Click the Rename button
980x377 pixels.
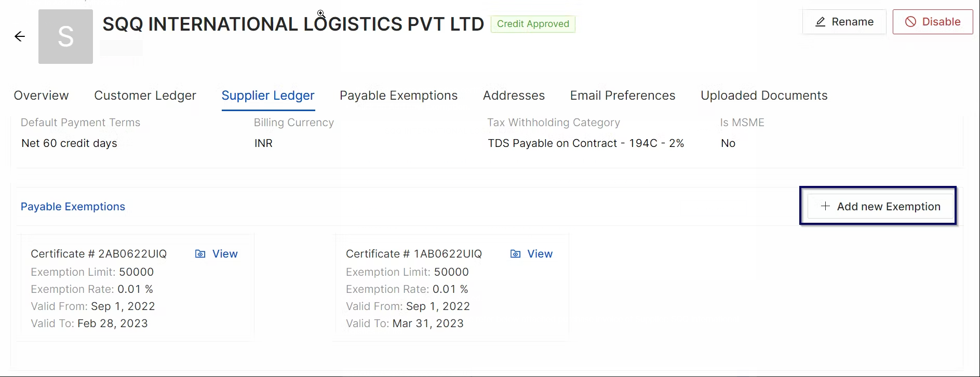[844, 22]
